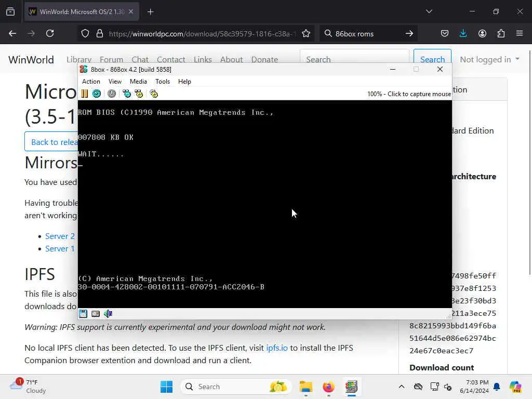
Task: Open the Donate link on WinWorld
Action: tap(264, 60)
